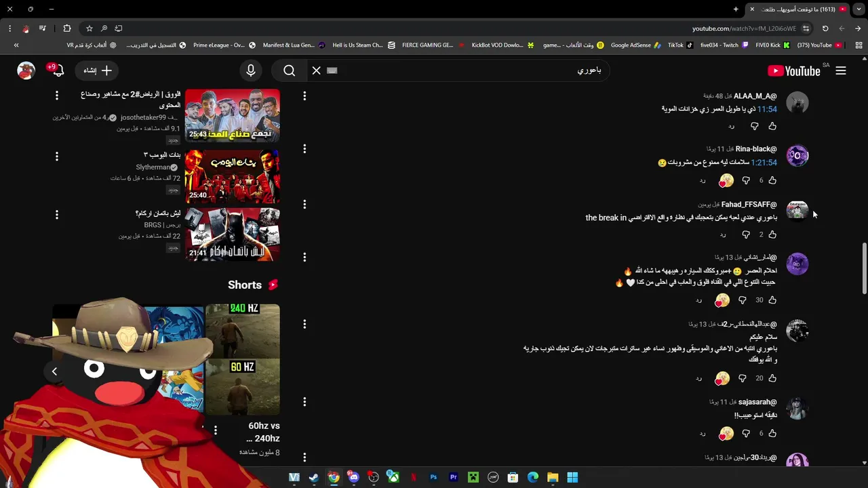Jump to timestamp 11:54 in the video
The height and width of the screenshot is (488, 868).
coord(767,108)
